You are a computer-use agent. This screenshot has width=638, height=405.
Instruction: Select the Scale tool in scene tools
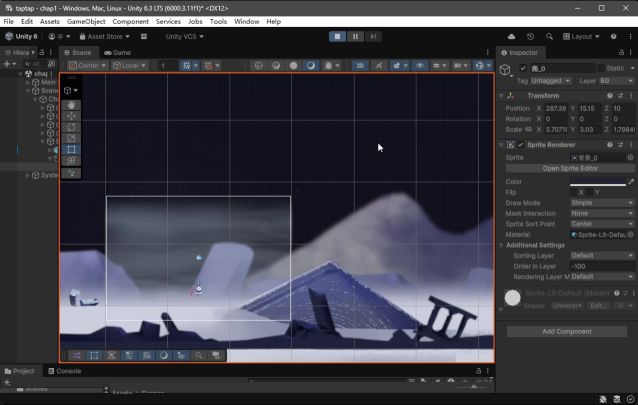point(71,138)
